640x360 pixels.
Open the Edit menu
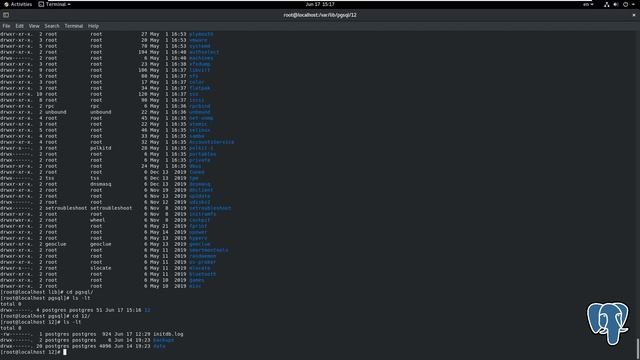(x=20, y=26)
